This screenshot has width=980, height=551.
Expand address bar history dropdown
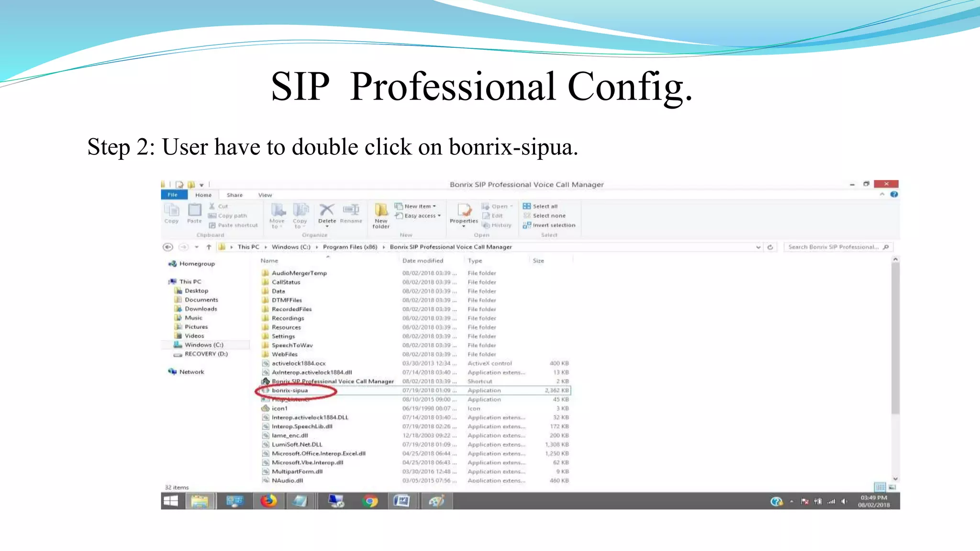(758, 247)
